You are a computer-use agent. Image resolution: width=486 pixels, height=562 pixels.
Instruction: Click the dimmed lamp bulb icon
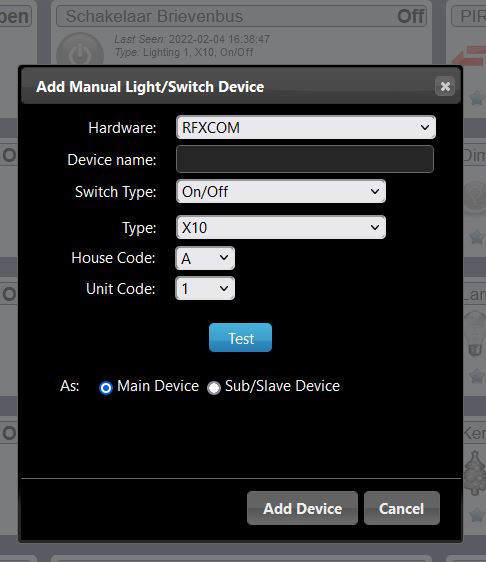[x=475, y=334]
